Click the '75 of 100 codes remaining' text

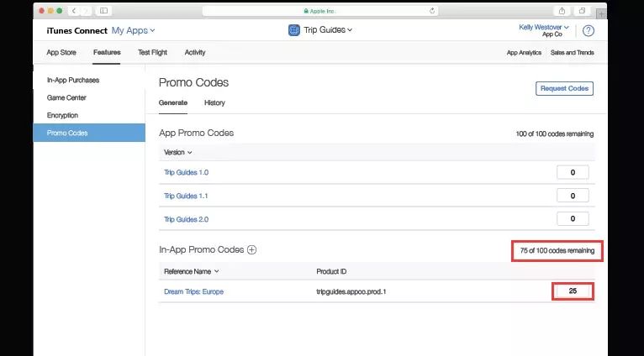[557, 250]
